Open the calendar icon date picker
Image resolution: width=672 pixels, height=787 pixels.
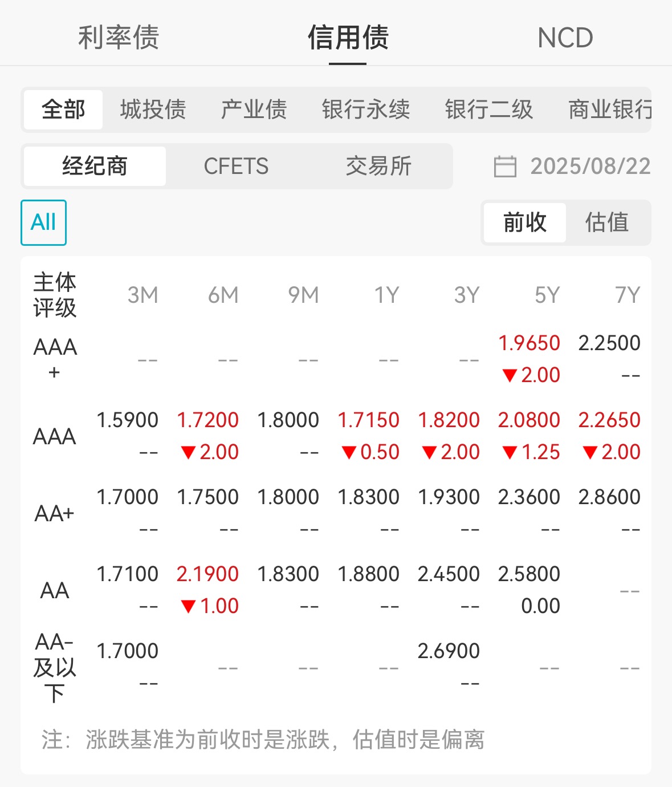coord(505,167)
